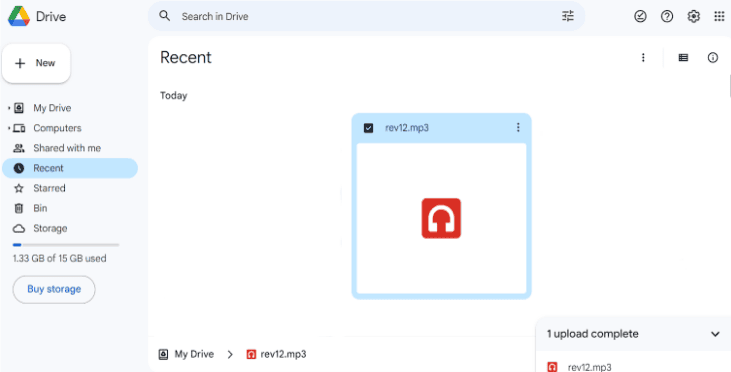Open the Help question mark icon
Image resolution: width=731 pixels, height=372 pixels.
(667, 16)
